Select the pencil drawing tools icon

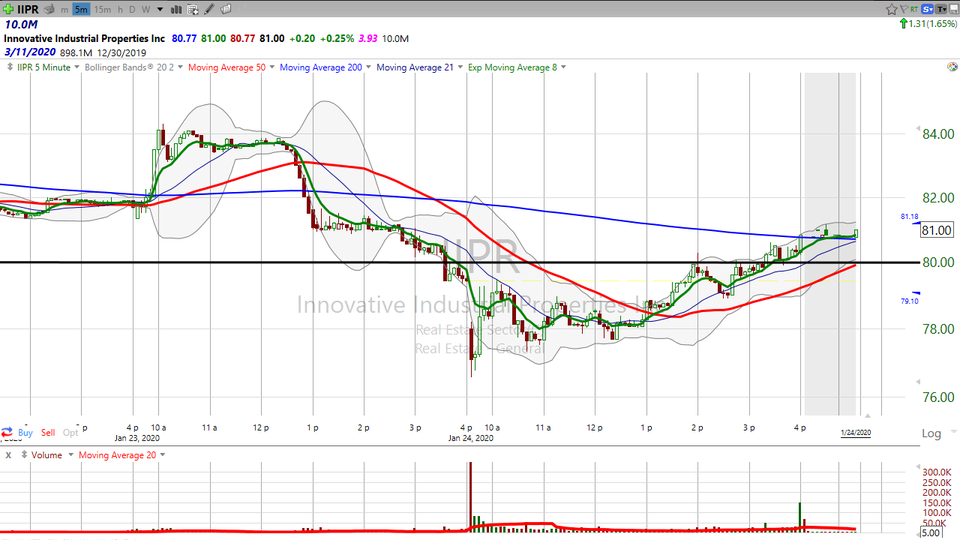point(209,9)
